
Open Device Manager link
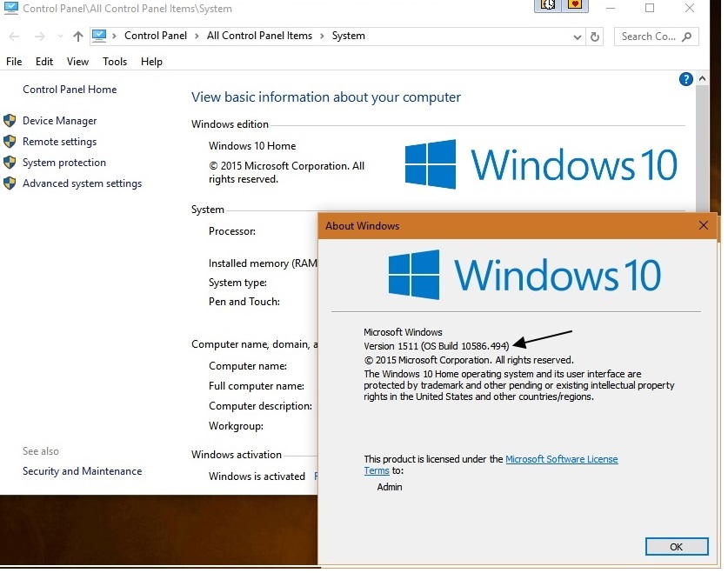pos(59,121)
